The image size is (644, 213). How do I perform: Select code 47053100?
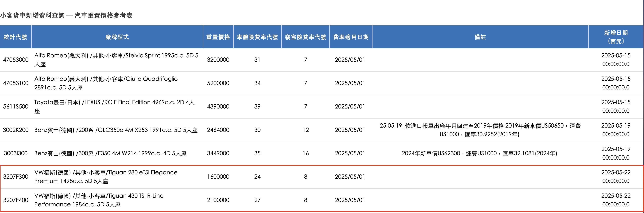click(x=16, y=83)
